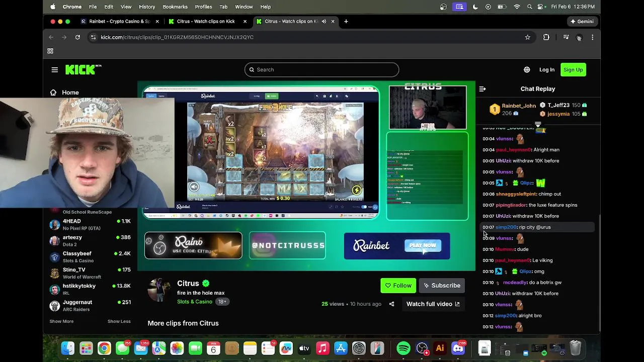Open the Chrome extensions puzzle icon
Screen dimensions: 644x362
546,37
